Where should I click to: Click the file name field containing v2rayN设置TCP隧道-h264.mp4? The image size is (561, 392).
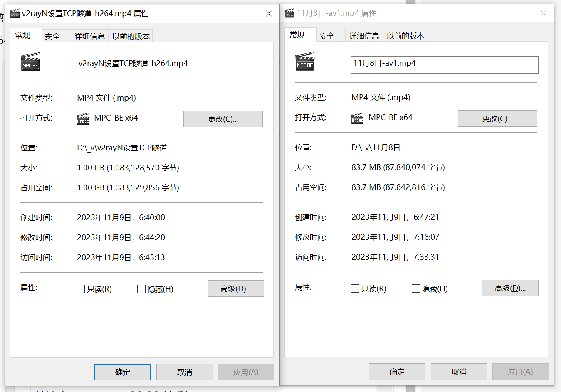pyautogui.click(x=170, y=65)
